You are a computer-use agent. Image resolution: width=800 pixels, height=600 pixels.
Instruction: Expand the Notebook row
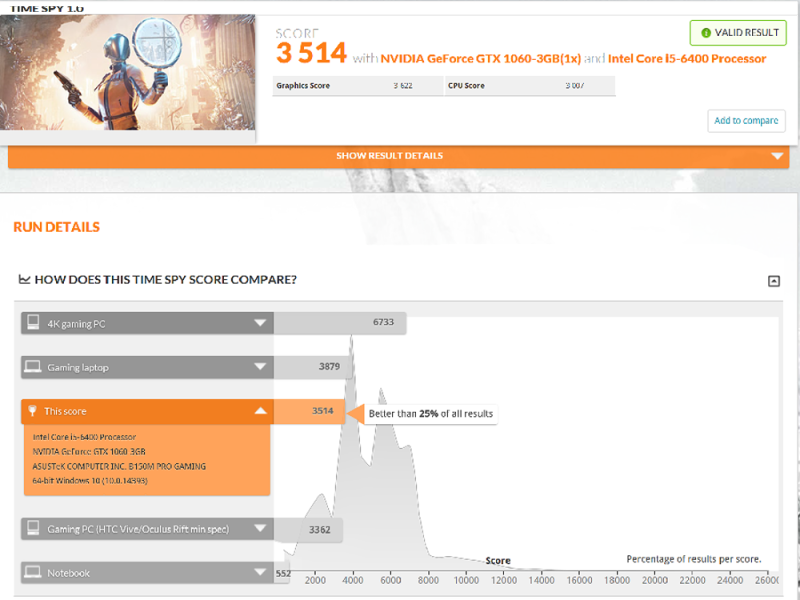260,572
